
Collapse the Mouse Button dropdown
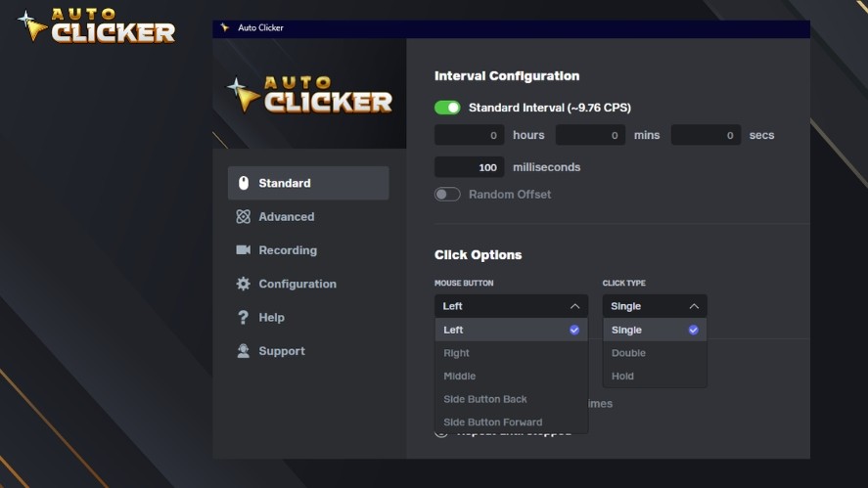coord(511,306)
